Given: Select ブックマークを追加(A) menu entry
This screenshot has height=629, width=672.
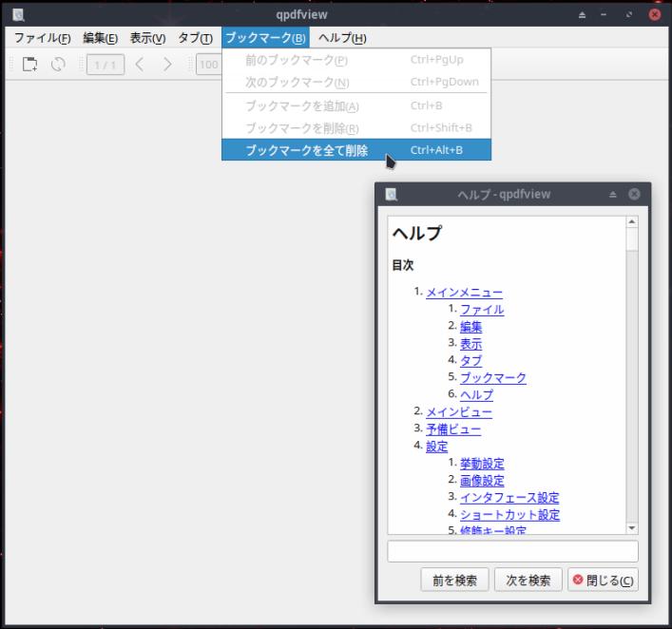Looking at the screenshot, I should (356, 105).
